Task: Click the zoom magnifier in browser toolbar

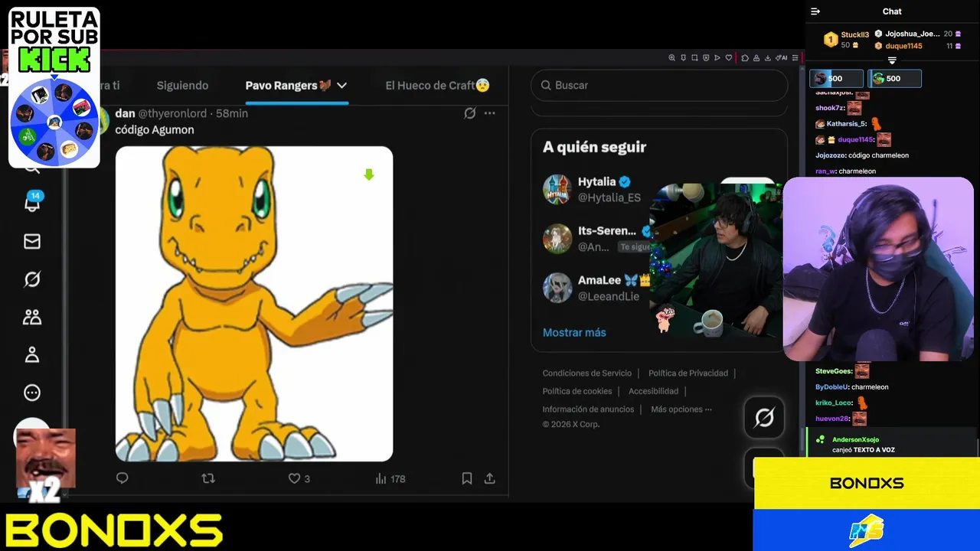Action: tap(672, 57)
